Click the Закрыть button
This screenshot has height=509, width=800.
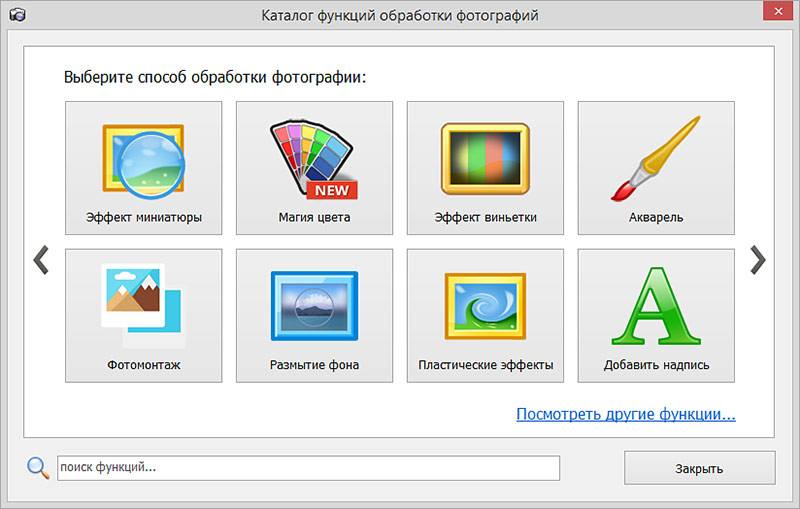(x=699, y=468)
